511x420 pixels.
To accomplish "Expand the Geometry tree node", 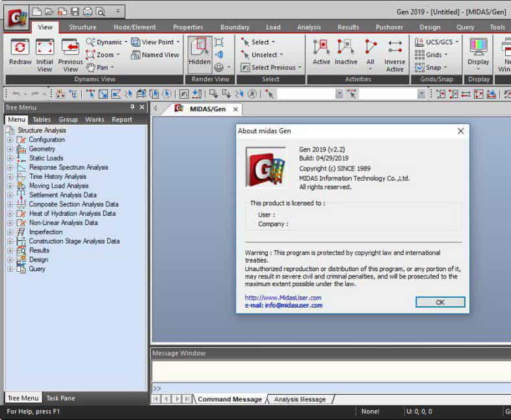I will 10,149.
